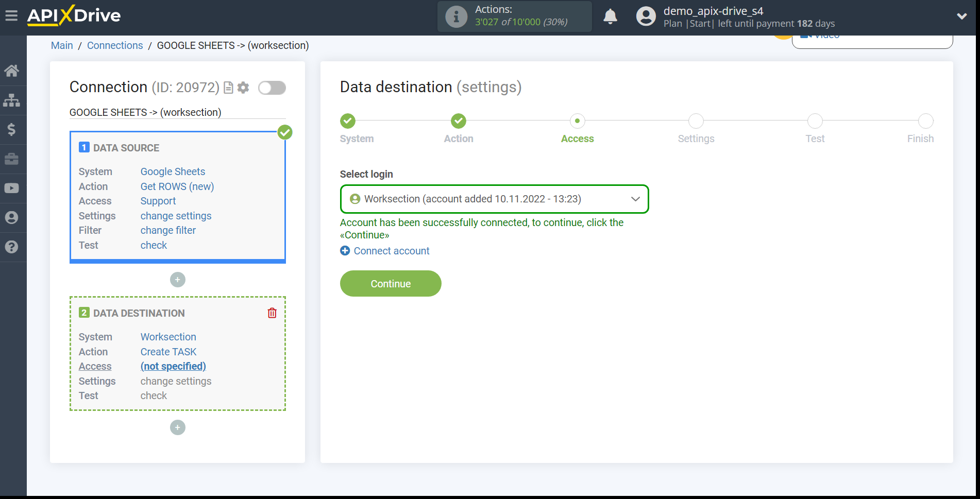Go to Connections breadcrumb
This screenshot has height=499, width=980.
point(115,45)
